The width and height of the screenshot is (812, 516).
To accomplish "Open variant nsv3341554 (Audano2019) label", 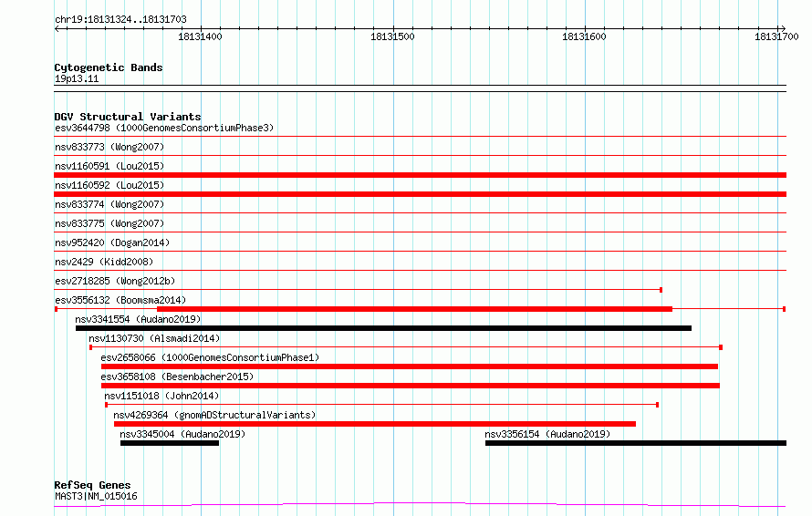I will coord(138,319).
